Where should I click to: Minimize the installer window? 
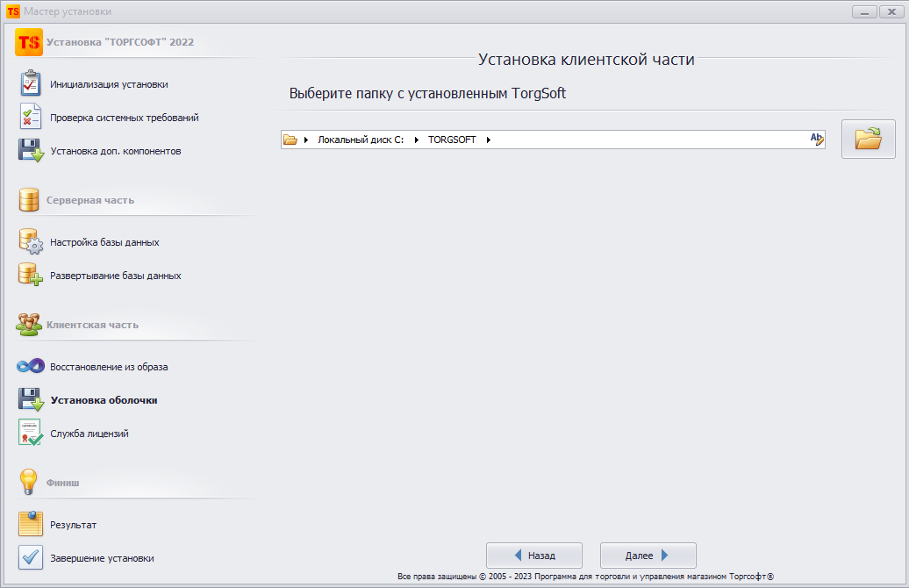[864, 11]
